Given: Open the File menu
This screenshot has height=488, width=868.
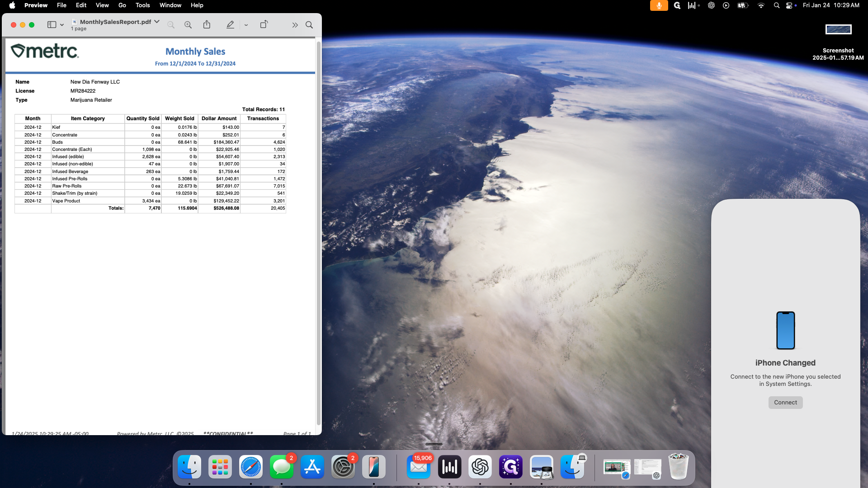Looking at the screenshot, I should coord(61,5).
